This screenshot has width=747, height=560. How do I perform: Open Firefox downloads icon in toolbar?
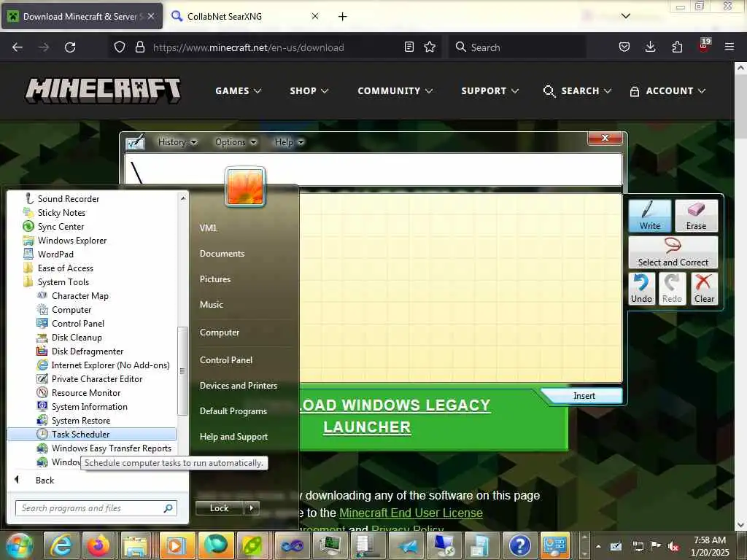[650, 47]
